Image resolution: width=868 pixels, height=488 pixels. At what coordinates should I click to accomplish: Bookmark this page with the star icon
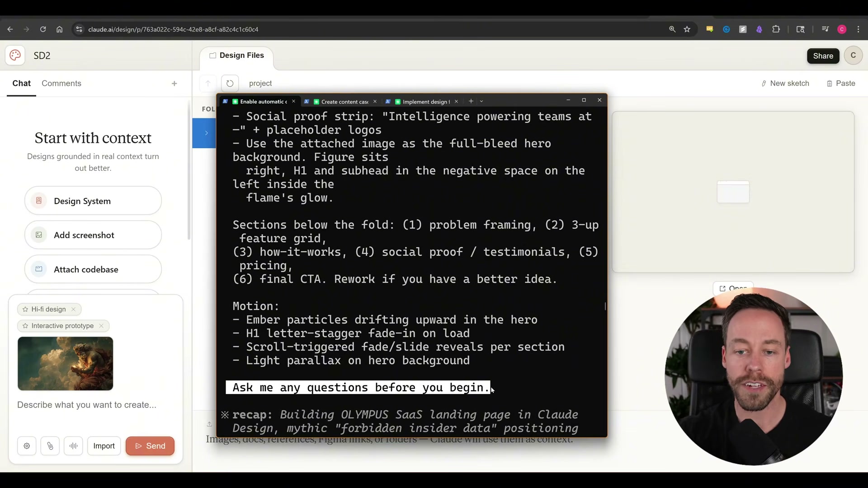pyautogui.click(x=687, y=29)
